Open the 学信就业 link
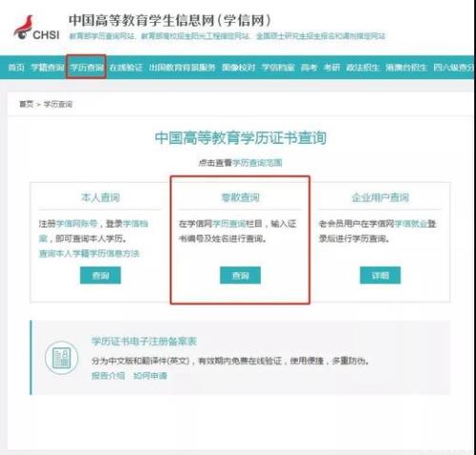 click(x=410, y=224)
